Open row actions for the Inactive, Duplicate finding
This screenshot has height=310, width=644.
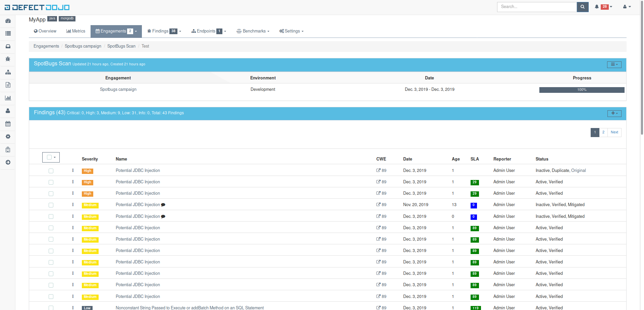(x=73, y=170)
